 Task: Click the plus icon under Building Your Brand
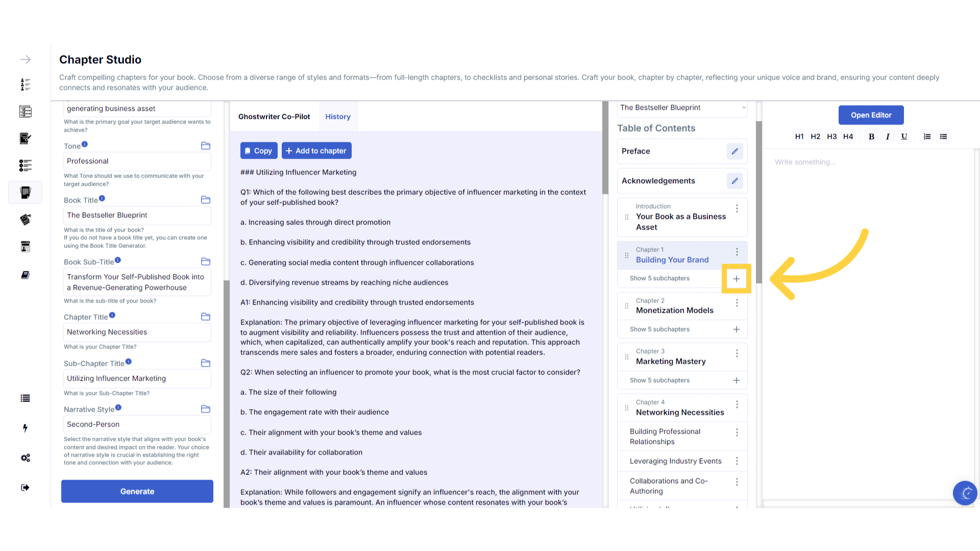736,279
